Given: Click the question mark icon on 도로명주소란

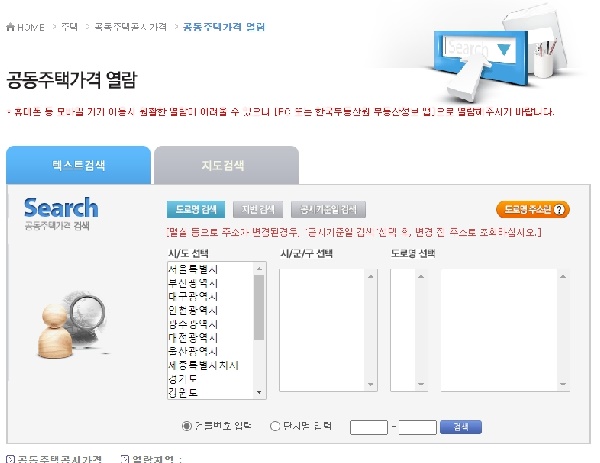Looking at the screenshot, I should coord(559,210).
